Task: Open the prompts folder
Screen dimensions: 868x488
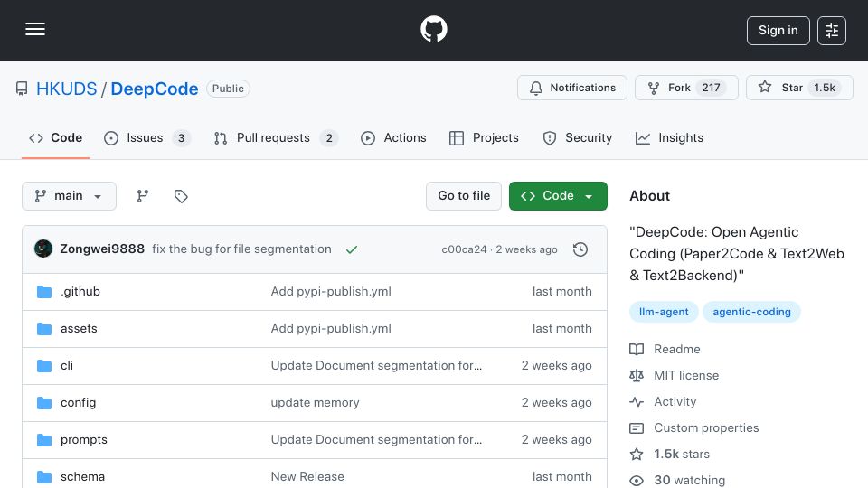Action: (x=83, y=440)
